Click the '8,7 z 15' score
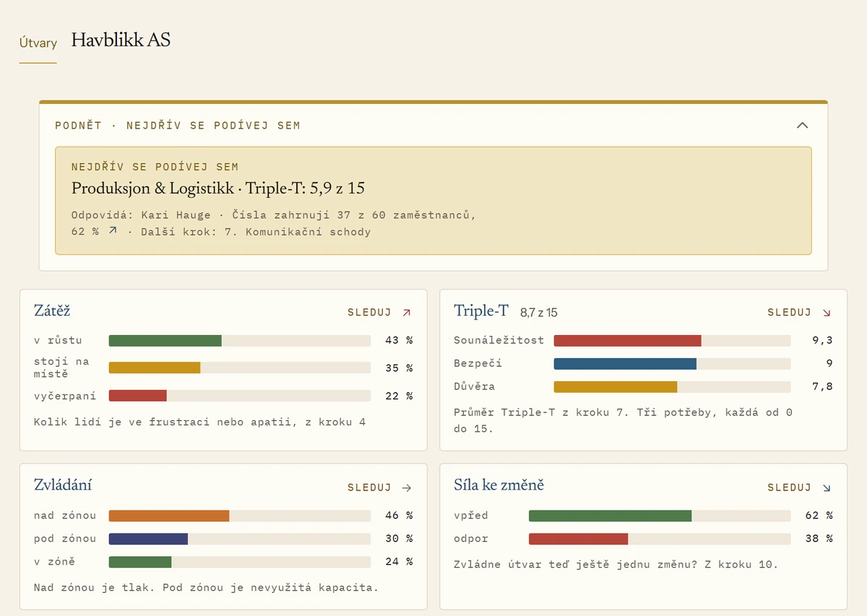 click(x=539, y=313)
